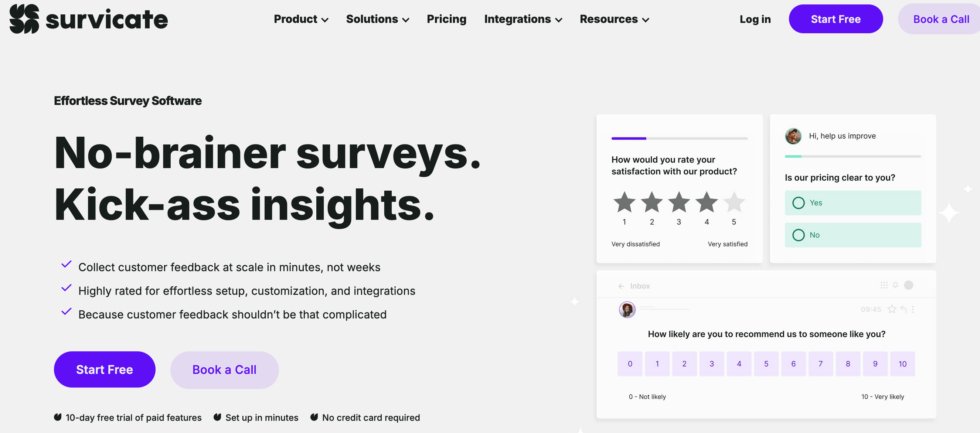Image resolution: width=980 pixels, height=433 pixels.
Task: Open the Resources dropdown menu
Action: [x=614, y=19]
